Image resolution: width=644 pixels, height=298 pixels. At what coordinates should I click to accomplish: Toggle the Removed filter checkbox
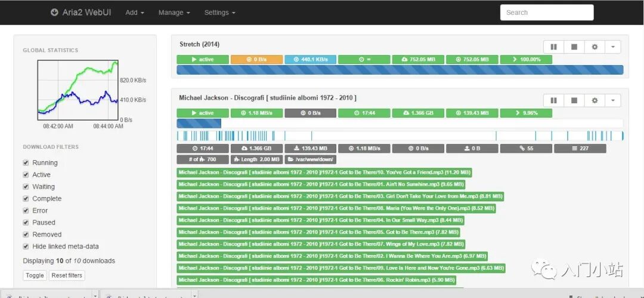(26, 234)
